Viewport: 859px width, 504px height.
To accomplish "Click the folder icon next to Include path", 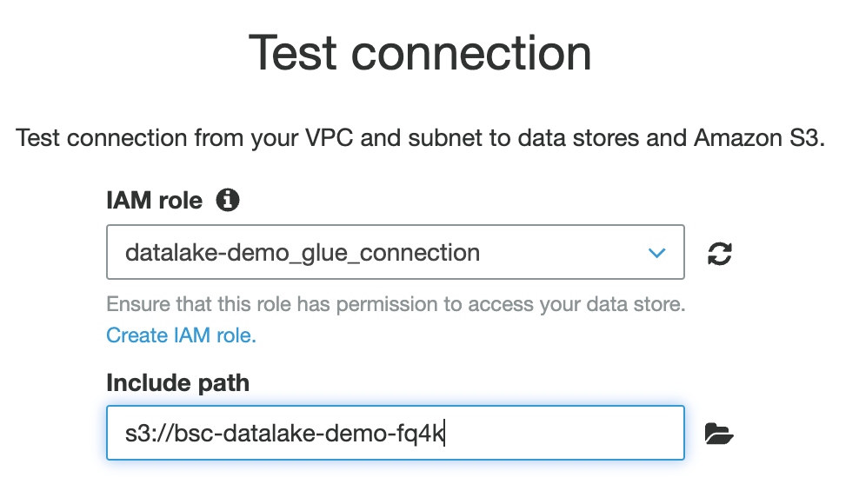I will [718, 433].
